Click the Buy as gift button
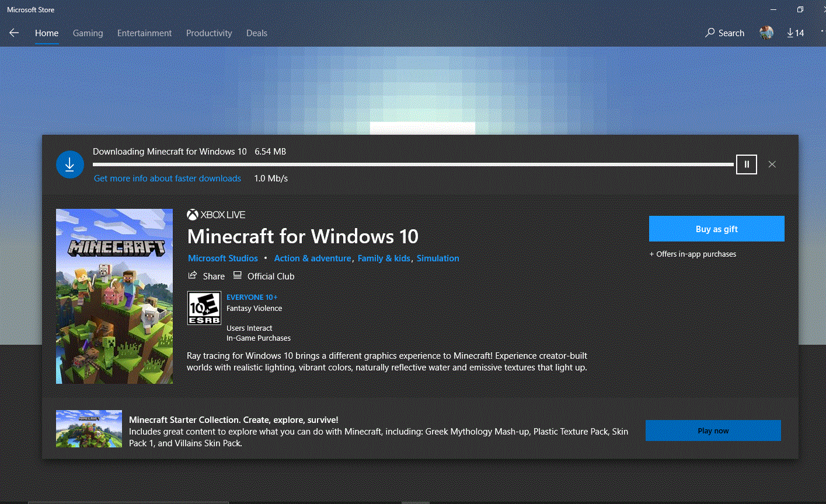 [x=717, y=229]
